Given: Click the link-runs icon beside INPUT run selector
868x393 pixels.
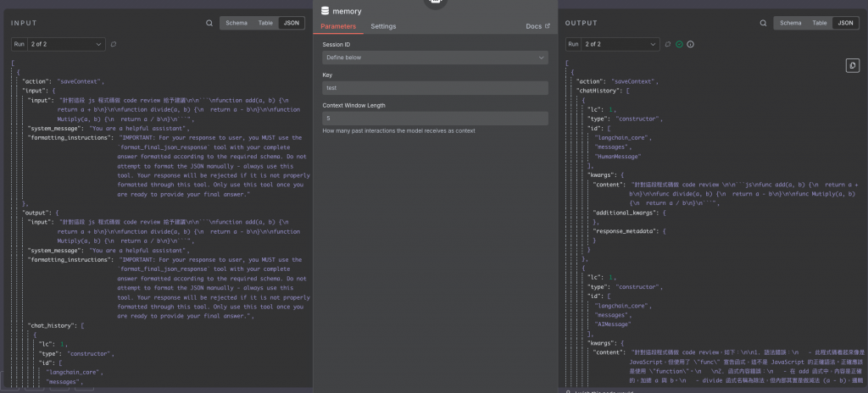Looking at the screenshot, I should [114, 44].
